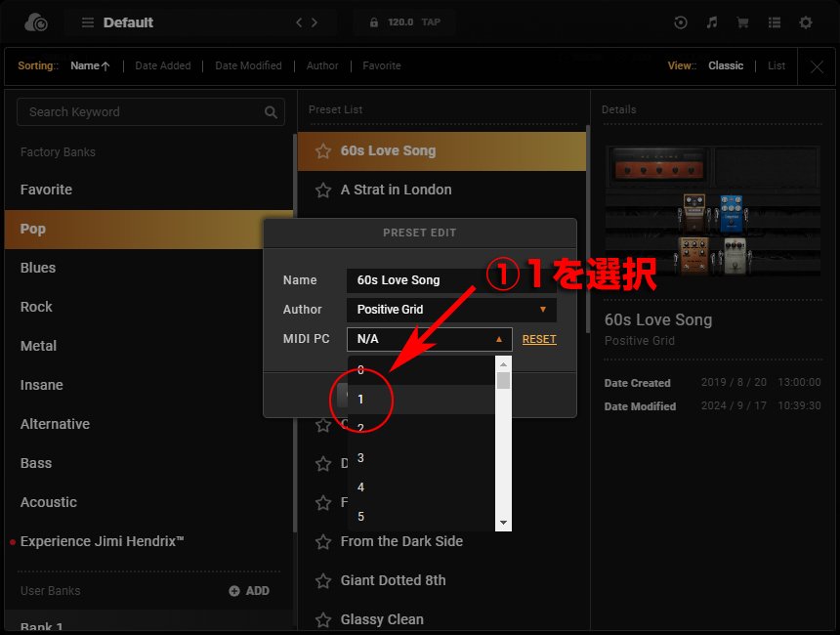Close the preset browser panel

pyautogui.click(x=817, y=67)
